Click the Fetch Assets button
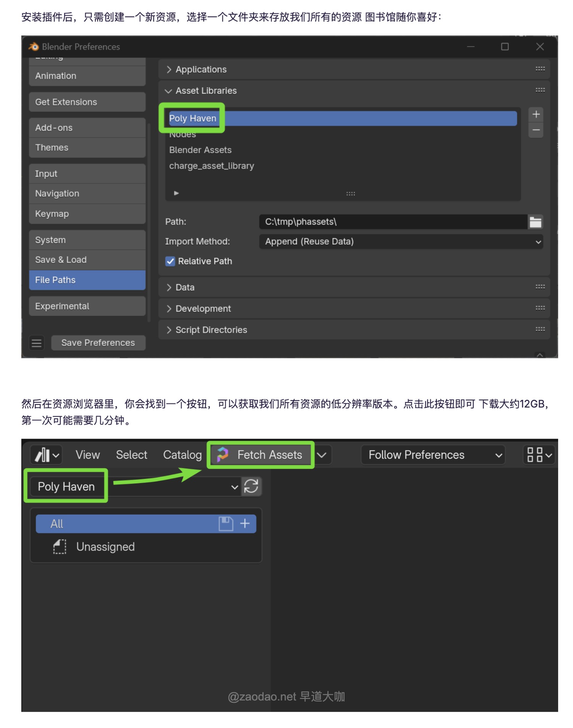Screen dimensions: 573x728 click(x=261, y=455)
